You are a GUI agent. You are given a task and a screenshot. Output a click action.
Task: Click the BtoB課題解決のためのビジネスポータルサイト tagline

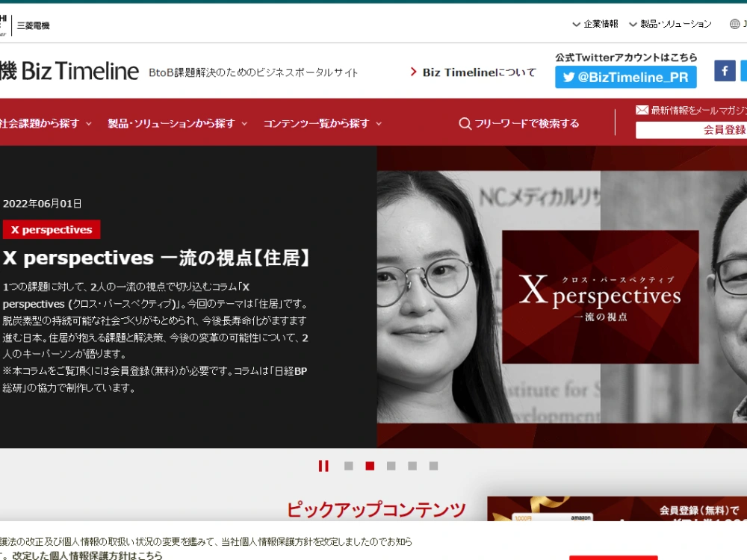(253, 72)
